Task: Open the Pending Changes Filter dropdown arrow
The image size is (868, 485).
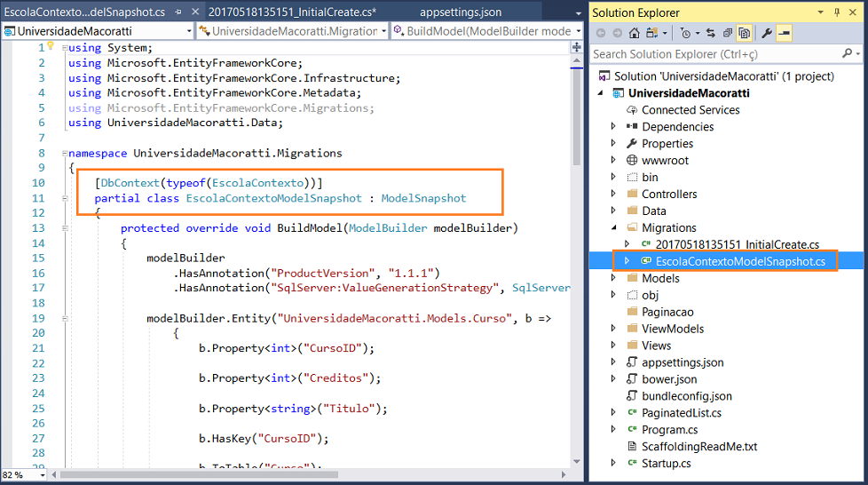Action: [698, 34]
